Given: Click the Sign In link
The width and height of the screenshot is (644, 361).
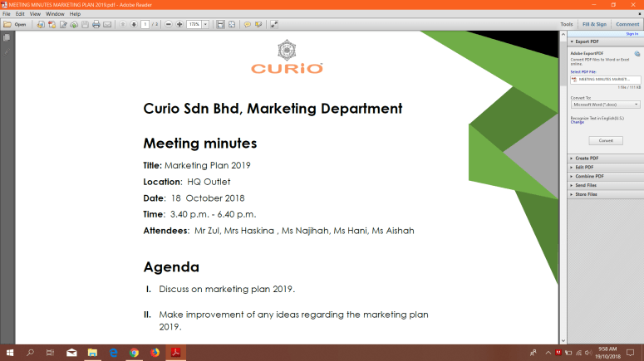Looking at the screenshot, I should tap(632, 34).
